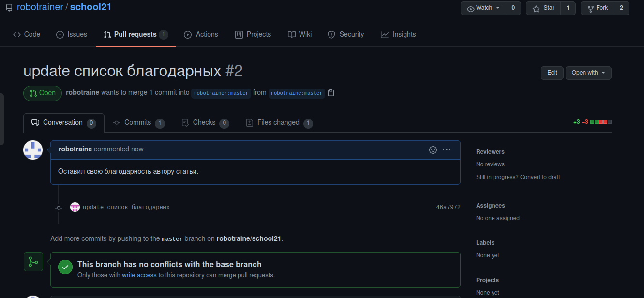The image size is (644, 298).
Task: Click the repository book icon beside robotrainer
Action: [x=9, y=8]
